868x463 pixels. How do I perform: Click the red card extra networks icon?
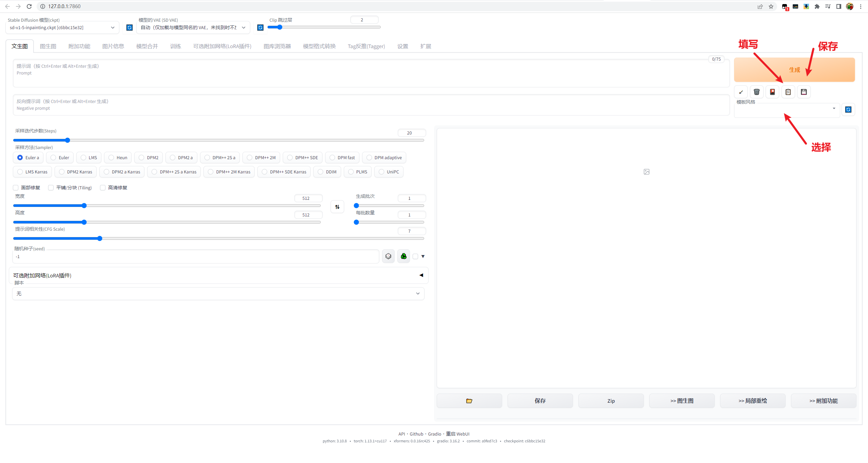772,92
